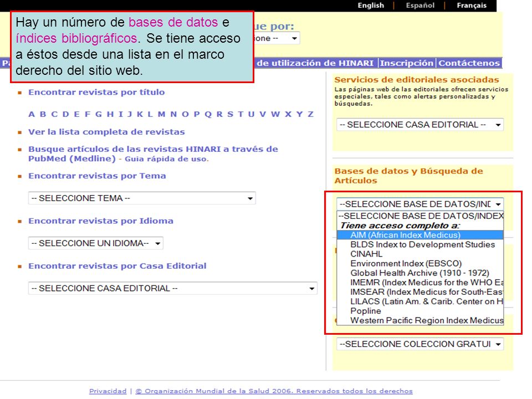Click 'Encontrar revistas por Idioma' link
The height and width of the screenshot is (399, 532).
(x=101, y=221)
